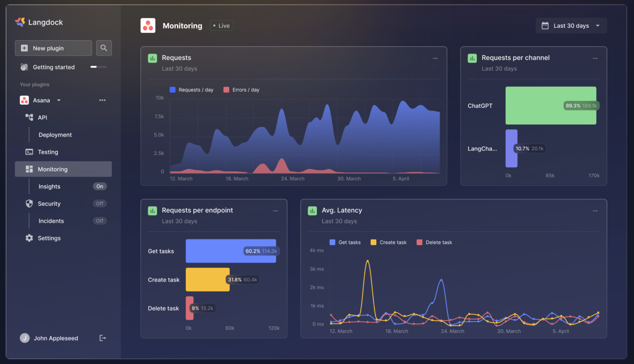The height and width of the screenshot is (364, 634).
Task: Click the Asana icon in Monitoring header
Action: tap(148, 26)
